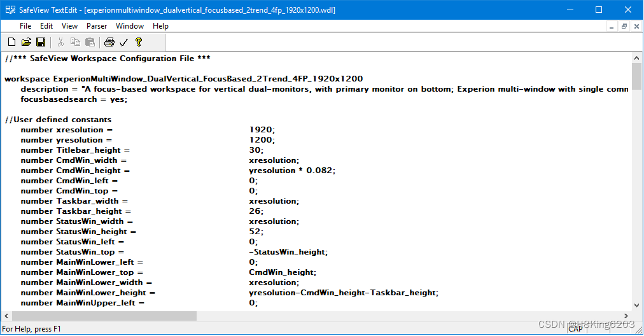The height and width of the screenshot is (336, 644).
Task: Click the CAP indicator in the status bar
Action: 575,328
